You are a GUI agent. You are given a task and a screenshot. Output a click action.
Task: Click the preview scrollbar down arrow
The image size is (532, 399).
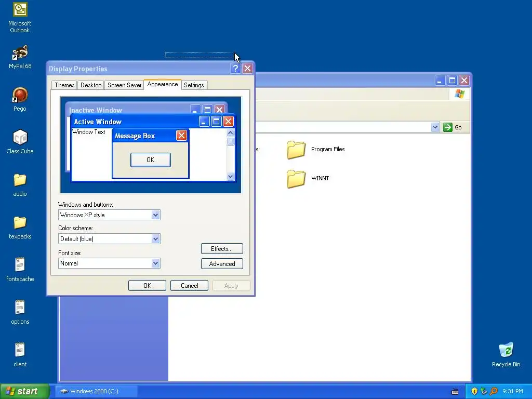click(x=230, y=177)
